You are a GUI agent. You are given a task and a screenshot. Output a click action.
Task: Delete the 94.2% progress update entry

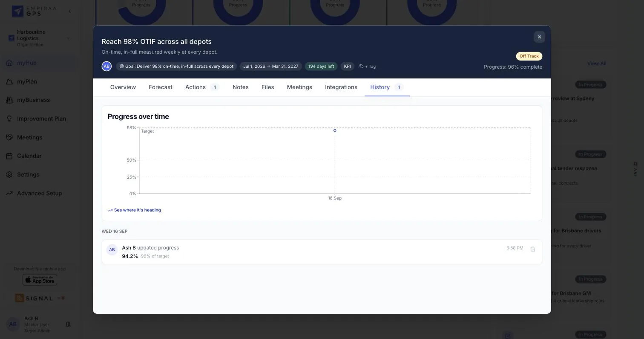[532, 249]
